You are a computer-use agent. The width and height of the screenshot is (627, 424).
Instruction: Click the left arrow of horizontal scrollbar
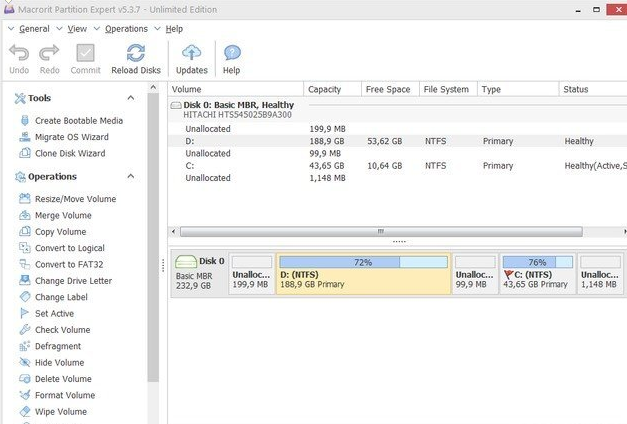pyautogui.click(x=173, y=232)
